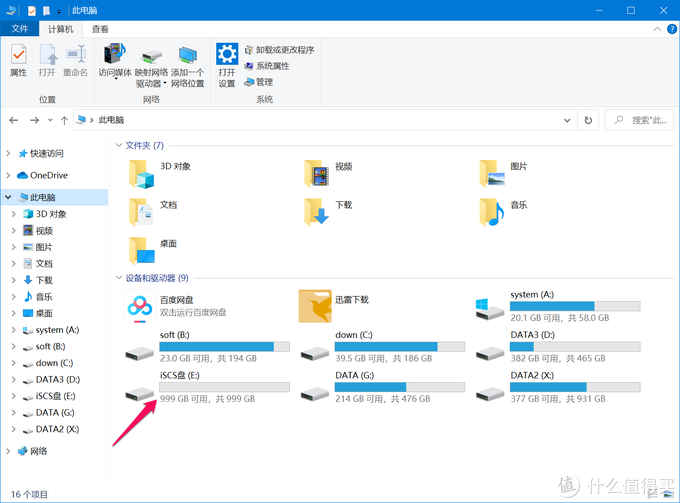This screenshot has height=503, width=680.
Task: Click 管理 manage in ribbon
Action: [x=258, y=82]
